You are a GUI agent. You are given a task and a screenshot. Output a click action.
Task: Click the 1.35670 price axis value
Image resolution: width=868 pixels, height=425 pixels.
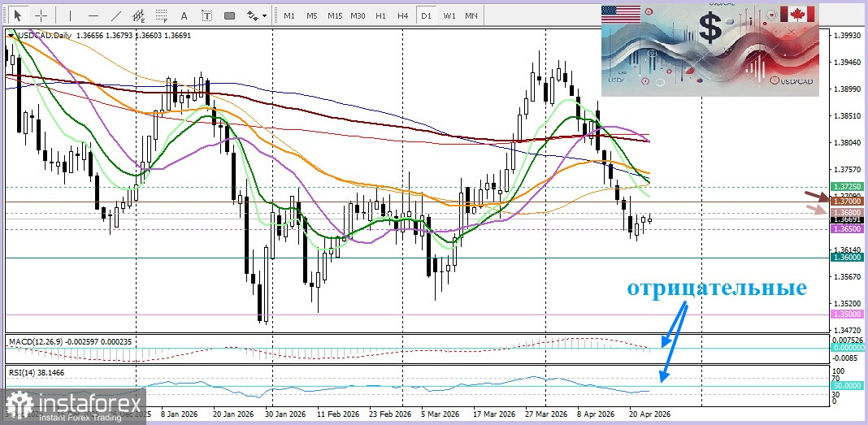click(847, 276)
